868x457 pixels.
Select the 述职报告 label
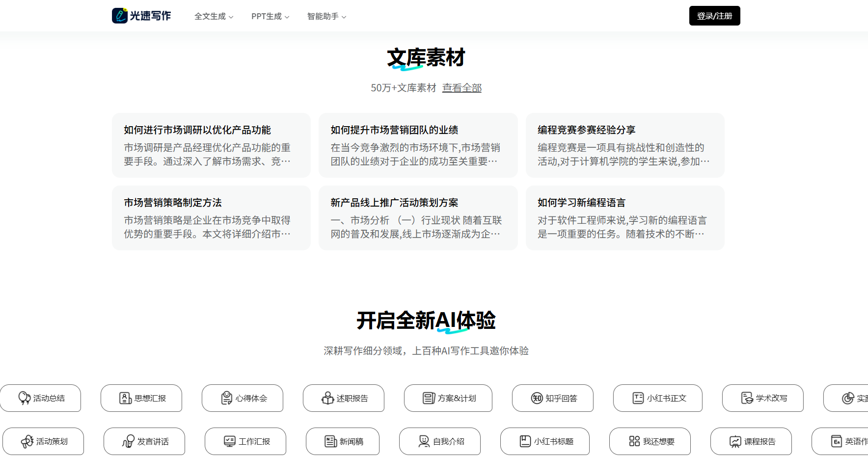click(353, 398)
